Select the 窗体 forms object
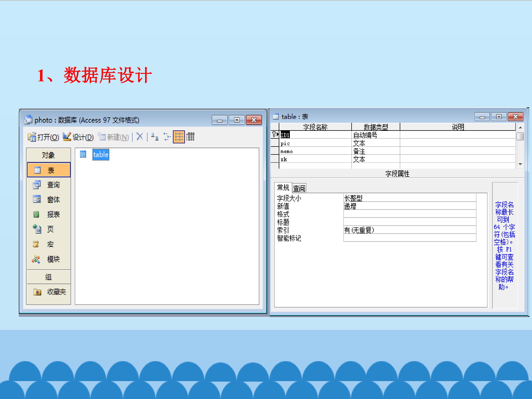This screenshot has height=399, width=532. click(x=49, y=199)
